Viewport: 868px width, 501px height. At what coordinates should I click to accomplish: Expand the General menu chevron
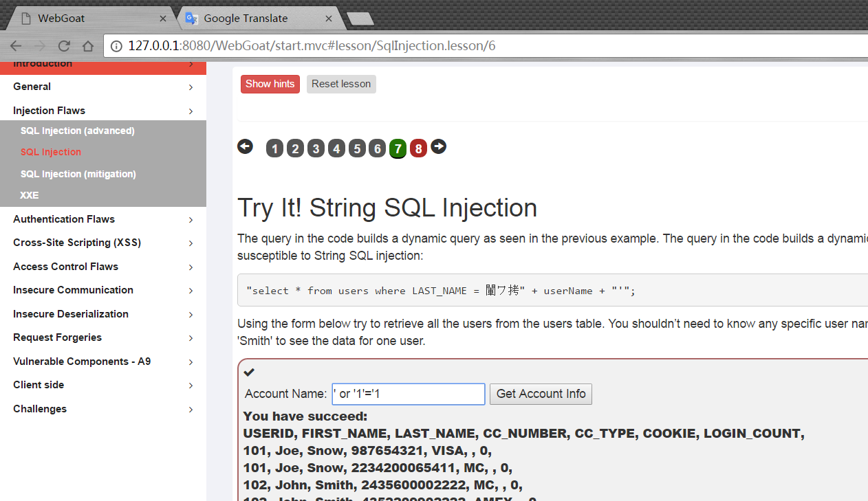point(191,87)
